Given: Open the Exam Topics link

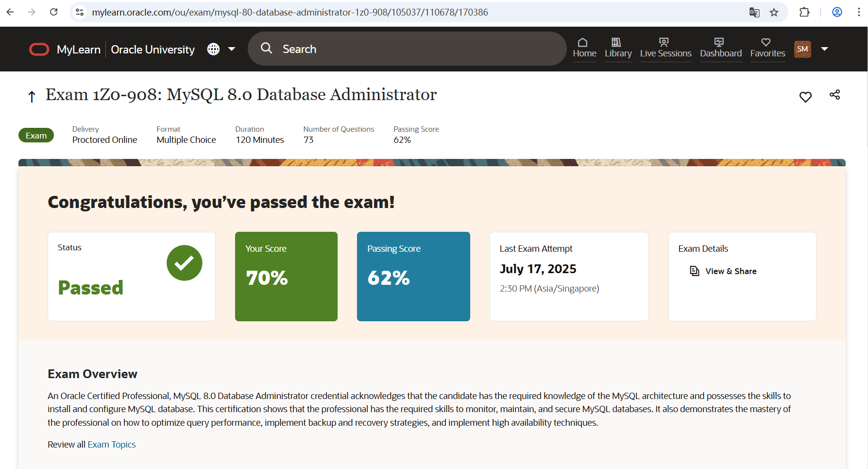Looking at the screenshot, I should [x=111, y=444].
